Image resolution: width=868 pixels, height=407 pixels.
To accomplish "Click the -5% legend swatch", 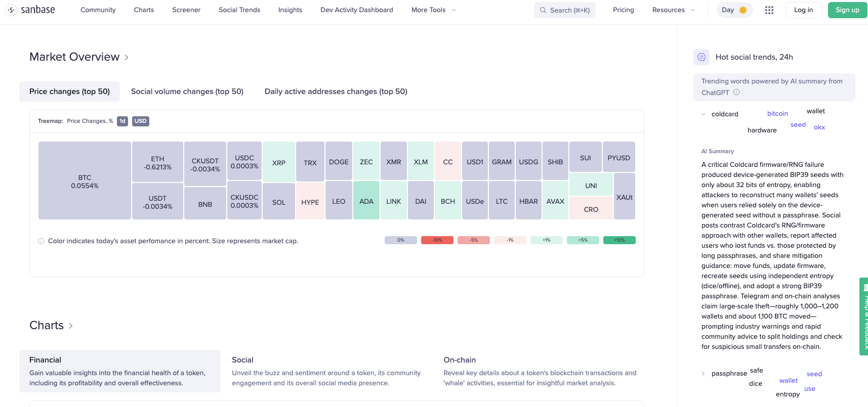I will (474, 240).
